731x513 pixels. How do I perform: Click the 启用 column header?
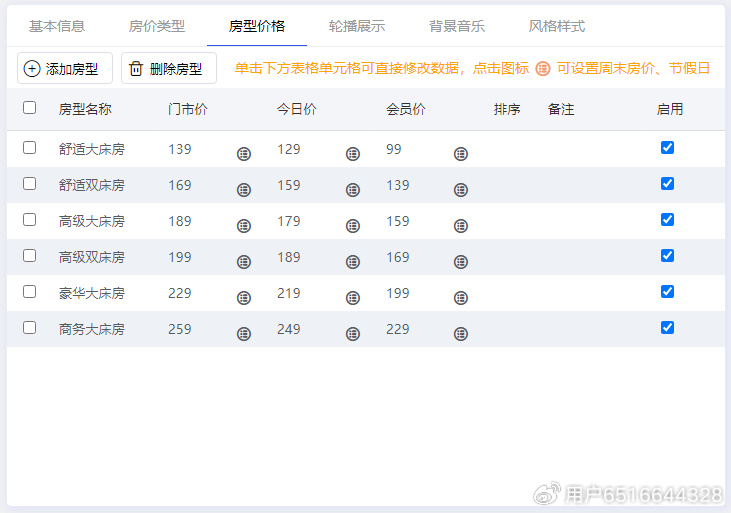670,109
